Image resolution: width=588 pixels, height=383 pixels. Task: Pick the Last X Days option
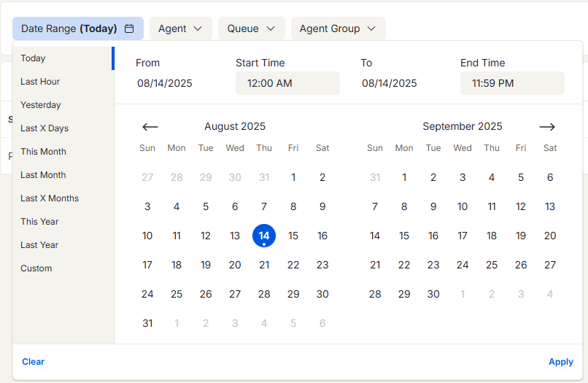click(x=45, y=128)
